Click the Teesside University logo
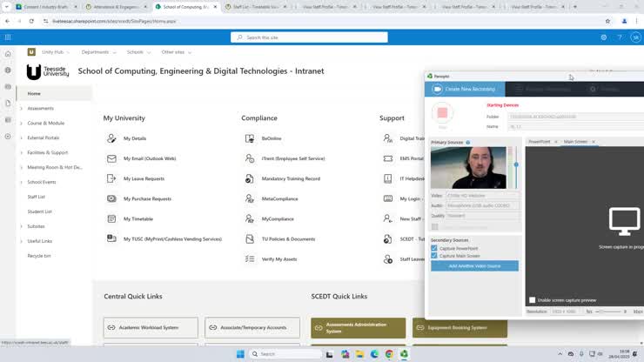The height and width of the screenshot is (362, 644). tap(48, 71)
